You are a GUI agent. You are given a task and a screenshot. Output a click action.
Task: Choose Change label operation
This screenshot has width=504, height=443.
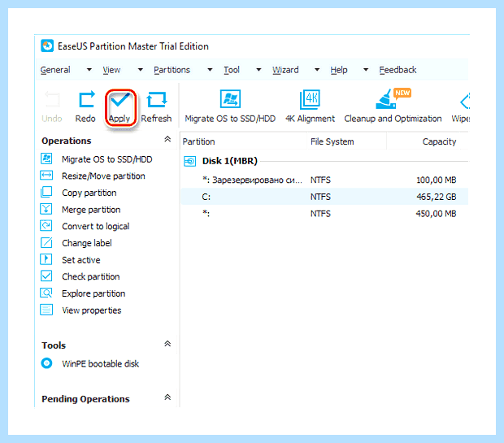pos(87,243)
